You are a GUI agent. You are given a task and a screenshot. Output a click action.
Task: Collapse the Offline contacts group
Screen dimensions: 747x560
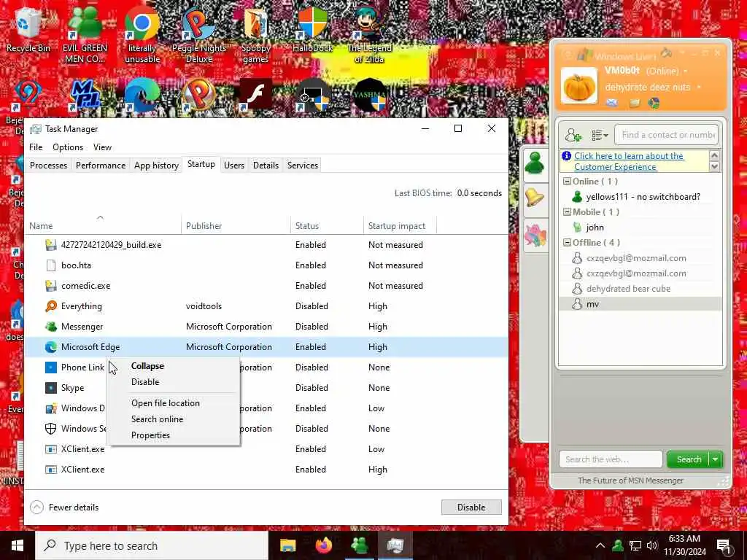point(567,242)
